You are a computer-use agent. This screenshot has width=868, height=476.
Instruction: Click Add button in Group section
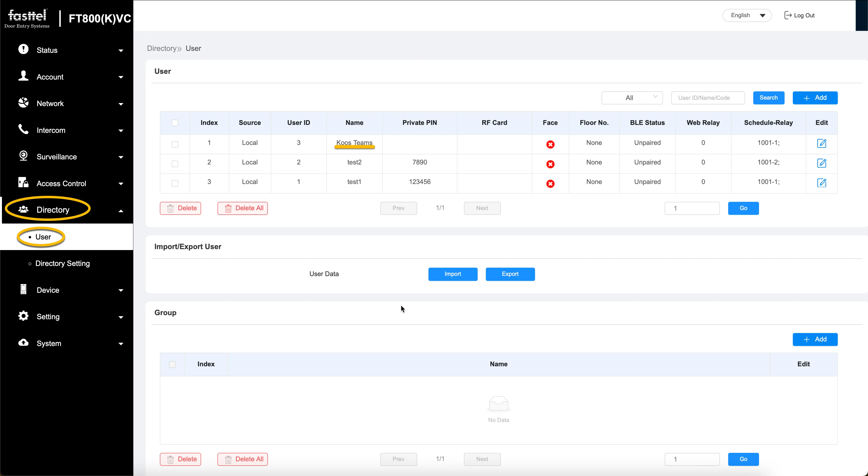point(815,339)
